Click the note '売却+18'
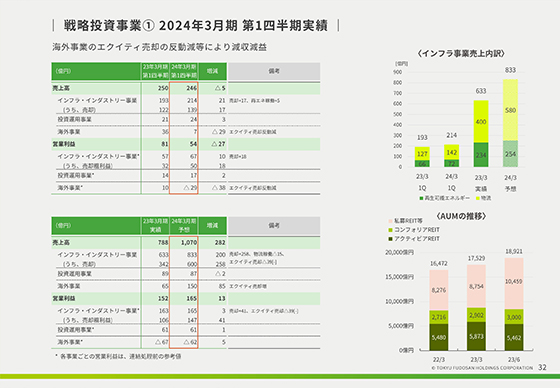The height and width of the screenshot is (388, 560). pyautogui.click(x=238, y=157)
